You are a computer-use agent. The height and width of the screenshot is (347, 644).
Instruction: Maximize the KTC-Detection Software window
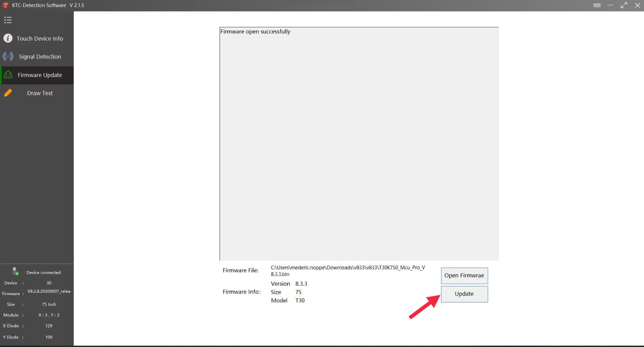pyautogui.click(x=623, y=5)
